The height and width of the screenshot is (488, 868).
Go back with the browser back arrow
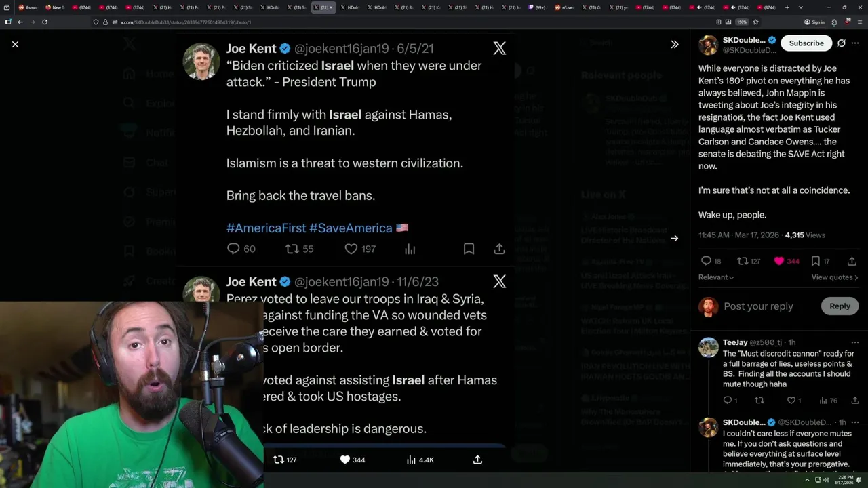[x=20, y=22]
